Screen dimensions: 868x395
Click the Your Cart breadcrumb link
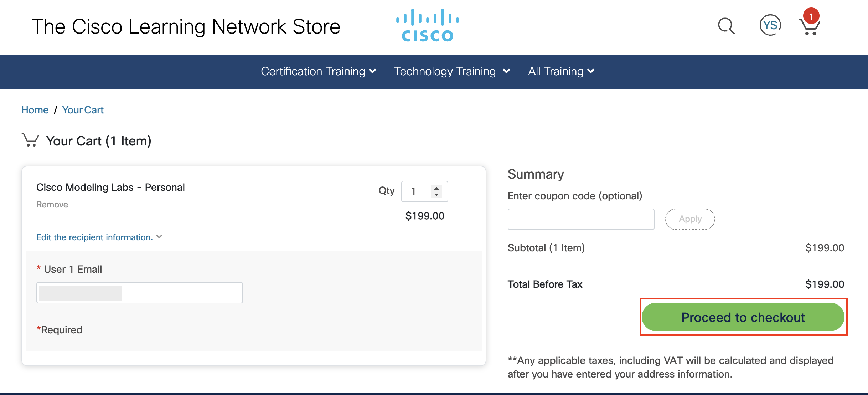pos(83,110)
